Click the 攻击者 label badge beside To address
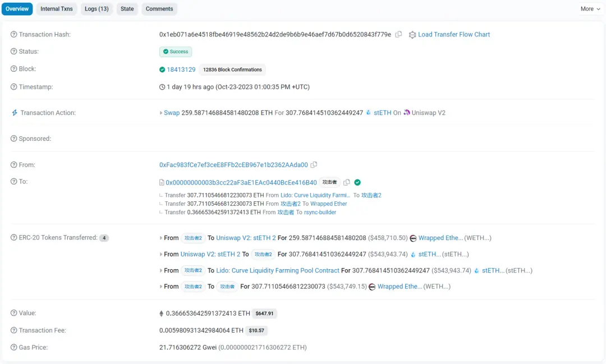This screenshot has width=606, height=364. tap(330, 182)
